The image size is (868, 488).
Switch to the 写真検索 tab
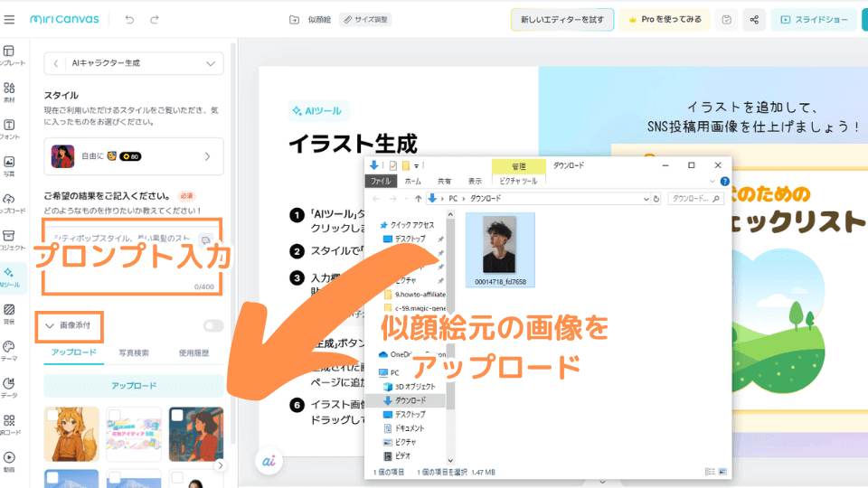point(134,353)
